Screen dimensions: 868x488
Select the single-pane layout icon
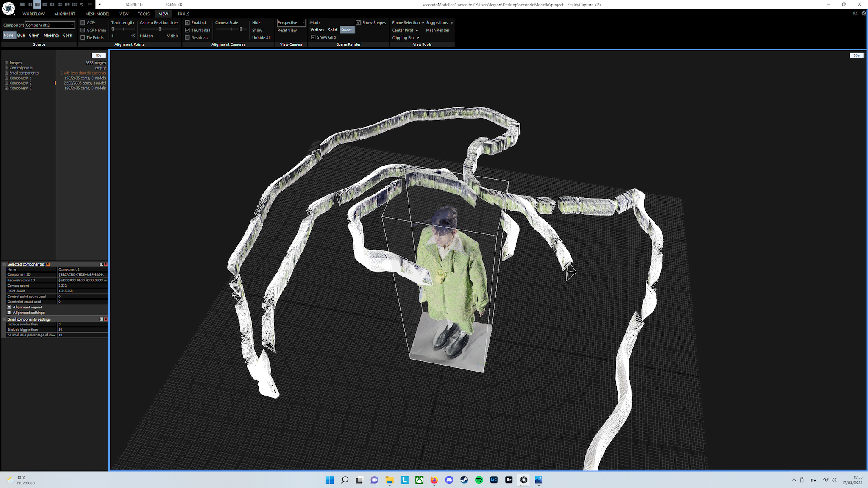(x=22, y=5)
